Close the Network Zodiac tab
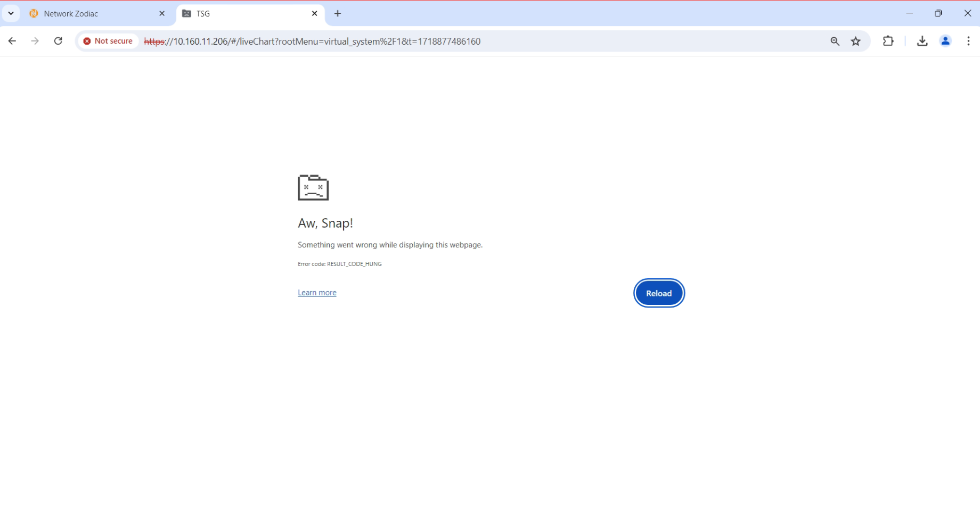Image resolution: width=980 pixels, height=522 pixels. [x=162, y=14]
